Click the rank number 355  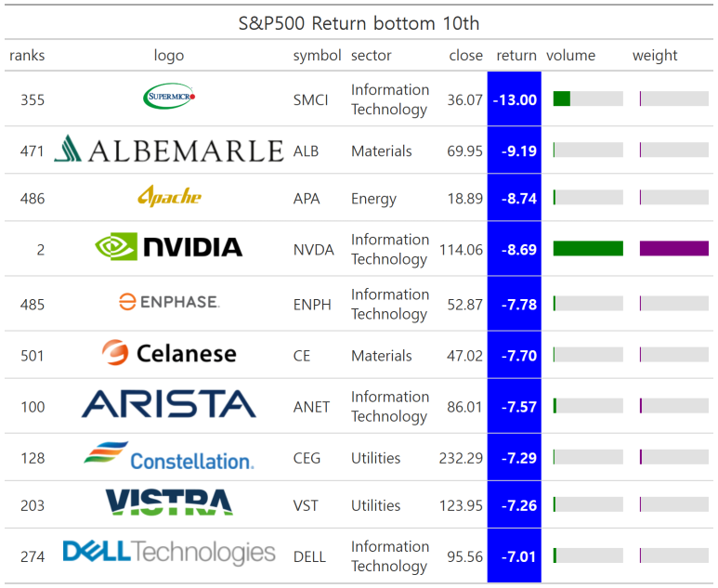click(33, 99)
